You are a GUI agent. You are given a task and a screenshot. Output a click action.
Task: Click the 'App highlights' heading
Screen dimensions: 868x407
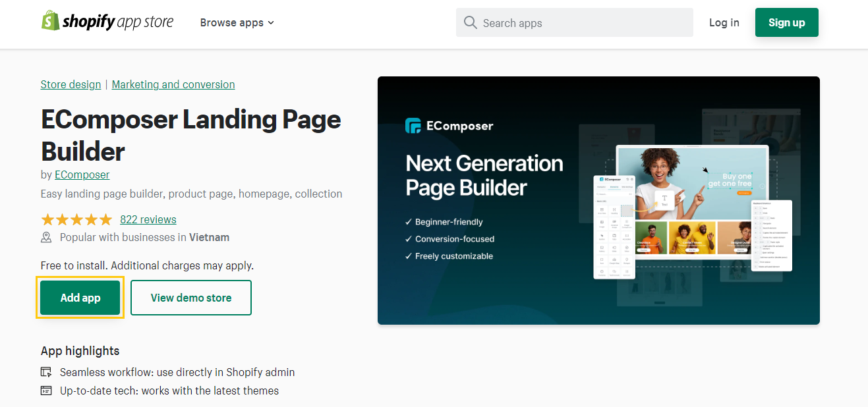tap(80, 350)
